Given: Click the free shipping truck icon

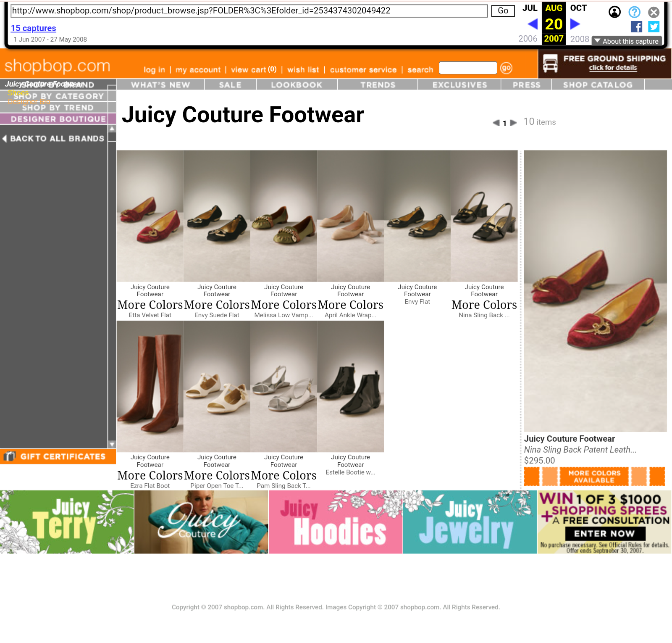Looking at the screenshot, I should click(x=550, y=63).
